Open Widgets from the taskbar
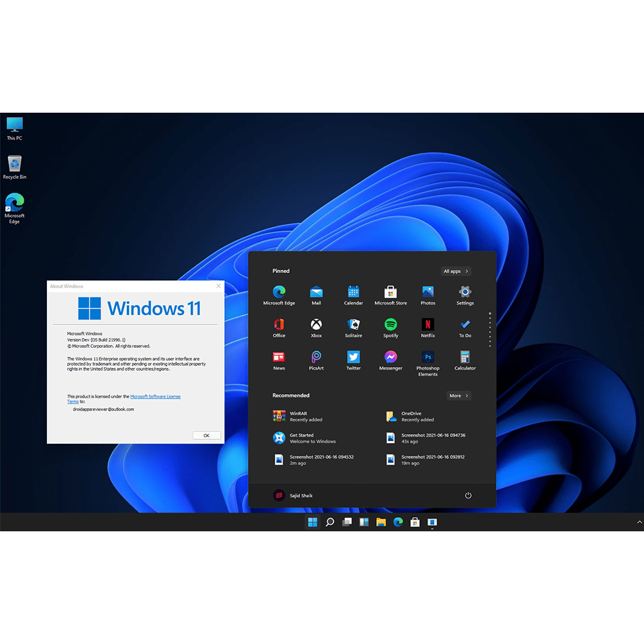The width and height of the screenshot is (644, 644). (x=364, y=522)
